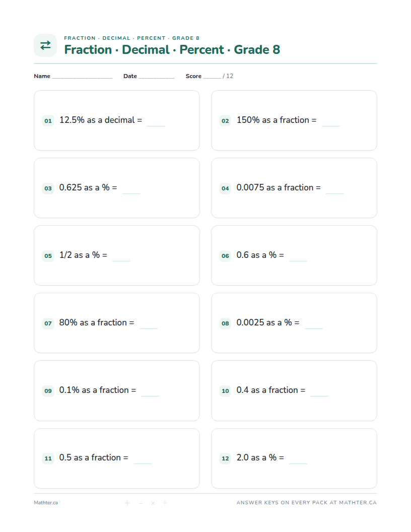Click the 01 question number badge

click(x=48, y=121)
